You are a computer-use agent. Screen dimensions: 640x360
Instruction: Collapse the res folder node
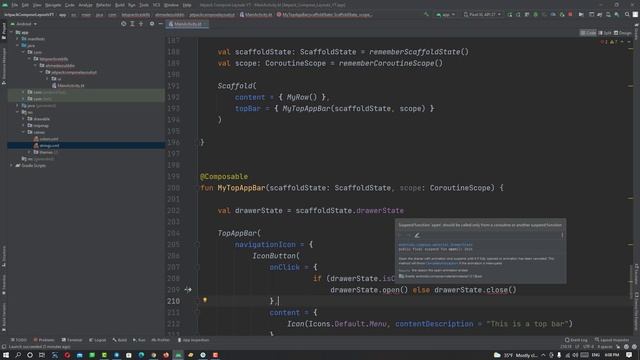tap(17, 112)
